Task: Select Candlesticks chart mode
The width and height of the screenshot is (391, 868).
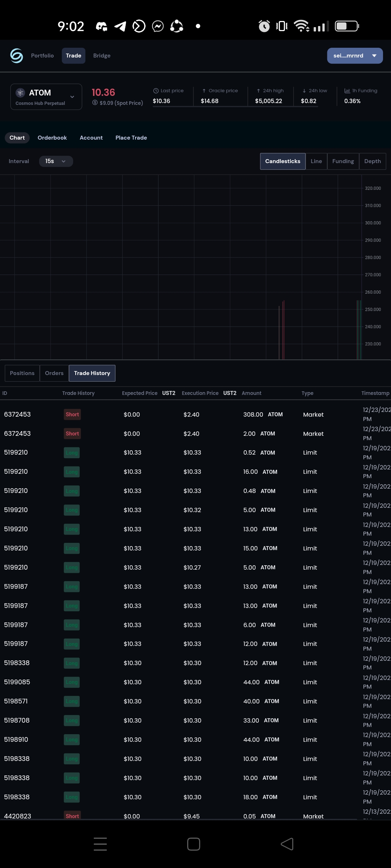Action: [x=283, y=161]
